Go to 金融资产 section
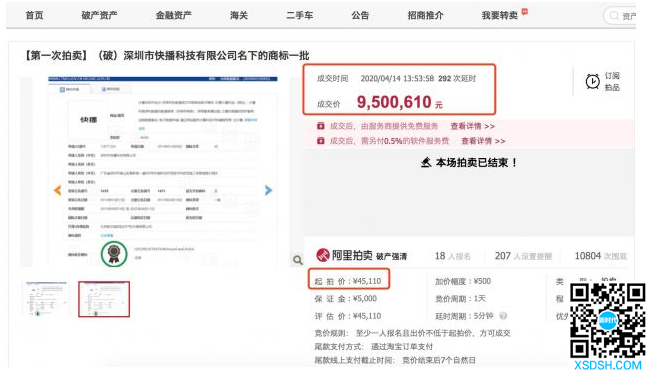 click(x=173, y=15)
